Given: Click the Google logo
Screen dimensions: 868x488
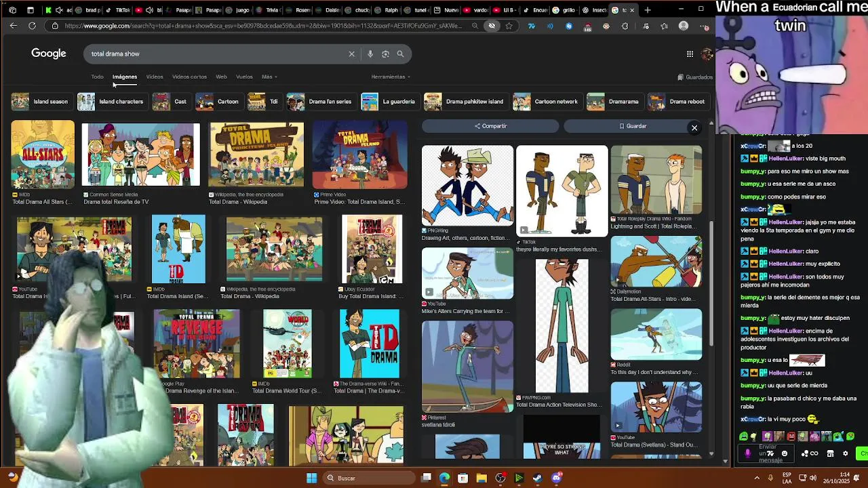Looking at the screenshot, I should [49, 54].
